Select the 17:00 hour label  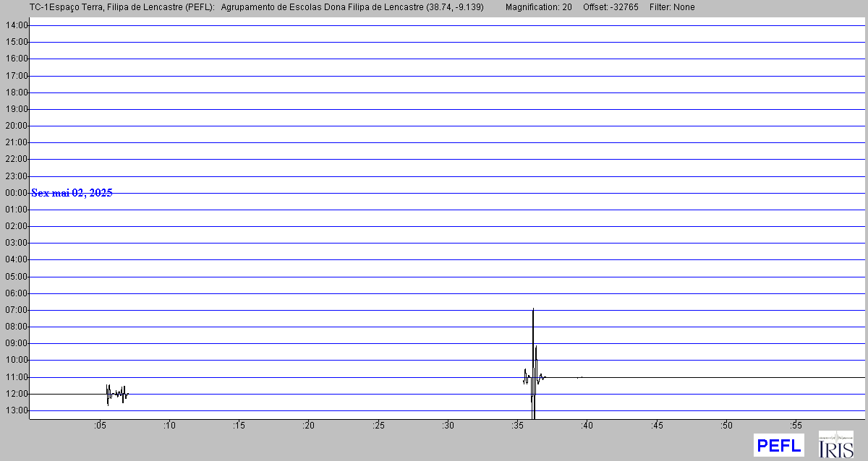coord(16,76)
